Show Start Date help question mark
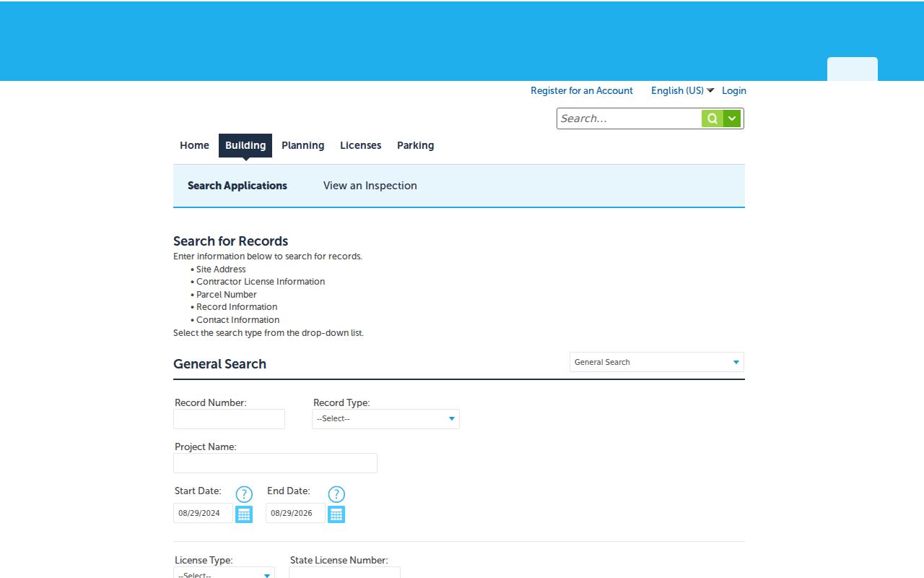Viewport: 924px width, 578px height. point(244,494)
